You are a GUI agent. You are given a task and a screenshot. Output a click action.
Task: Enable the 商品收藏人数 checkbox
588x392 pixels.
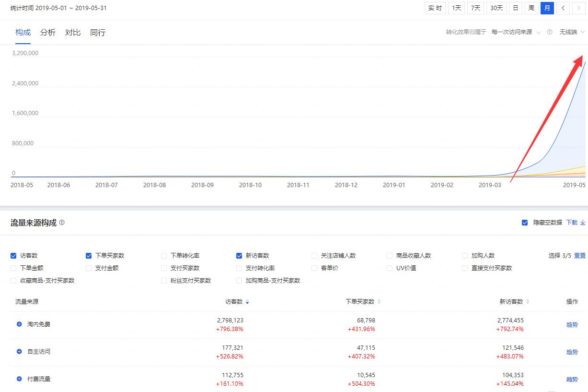tap(390, 256)
